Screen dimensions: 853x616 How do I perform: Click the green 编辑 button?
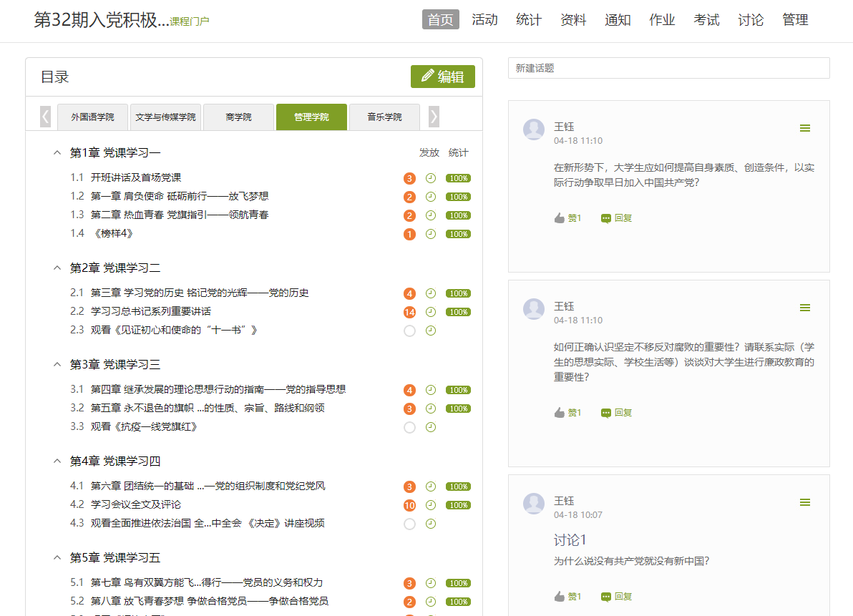point(442,77)
